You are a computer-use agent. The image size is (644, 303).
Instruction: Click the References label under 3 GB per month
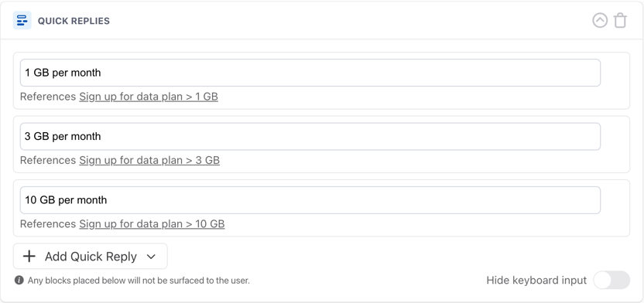[48, 160]
